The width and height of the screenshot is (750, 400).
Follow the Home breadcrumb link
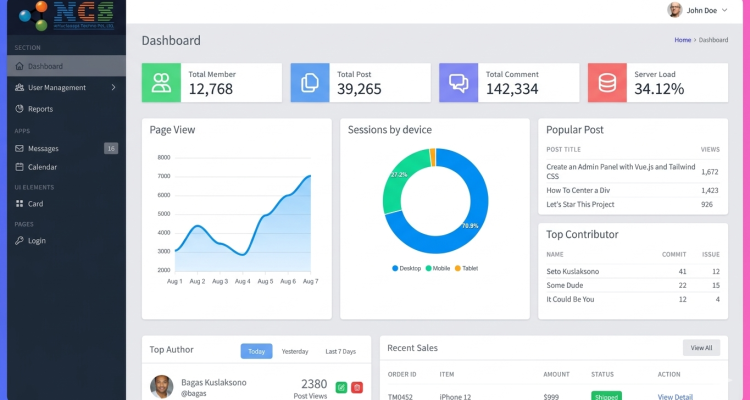tap(683, 40)
